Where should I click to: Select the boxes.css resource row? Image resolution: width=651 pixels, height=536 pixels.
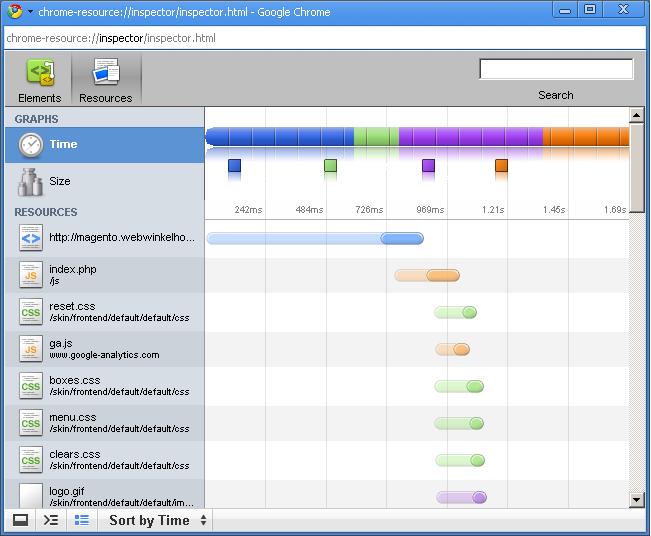coord(105,386)
